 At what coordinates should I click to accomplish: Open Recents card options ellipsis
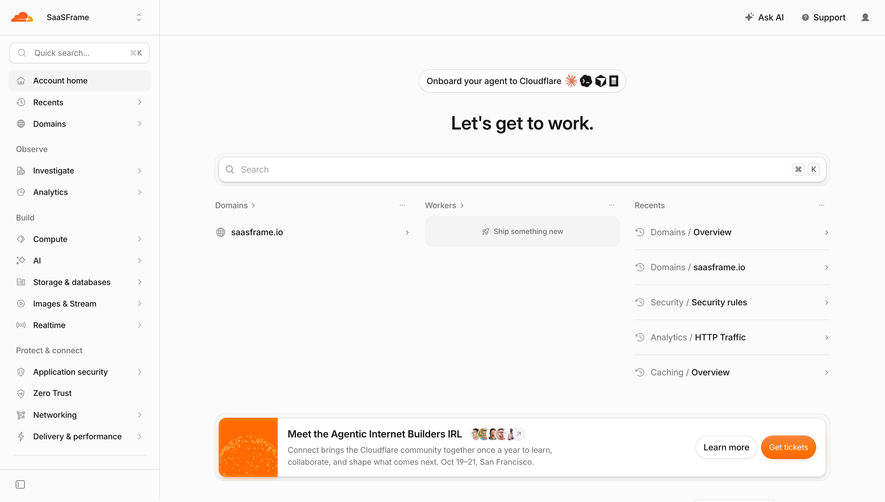pyautogui.click(x=822, y=206)
